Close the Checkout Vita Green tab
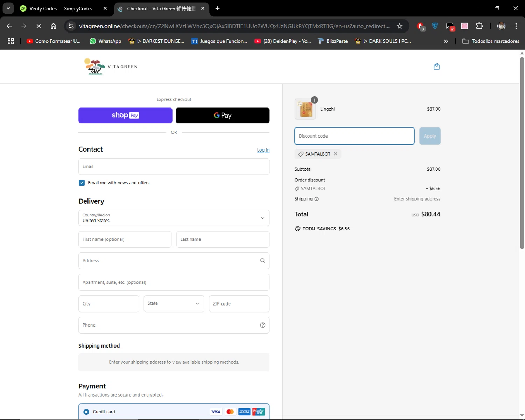Image resolution: width=525 pixels, height=420 pixels. point(203,8)
